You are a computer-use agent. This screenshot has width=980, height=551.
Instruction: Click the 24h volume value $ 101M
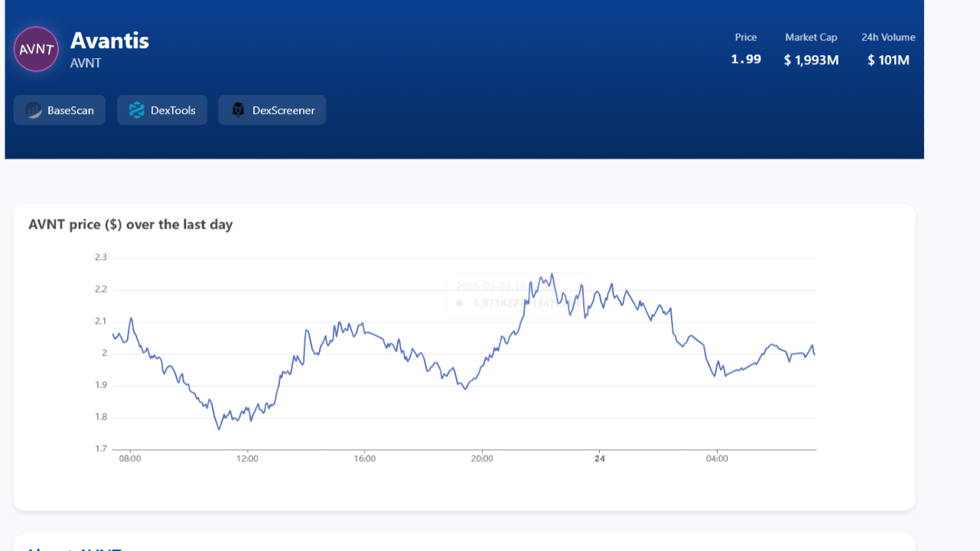[888, 60]
